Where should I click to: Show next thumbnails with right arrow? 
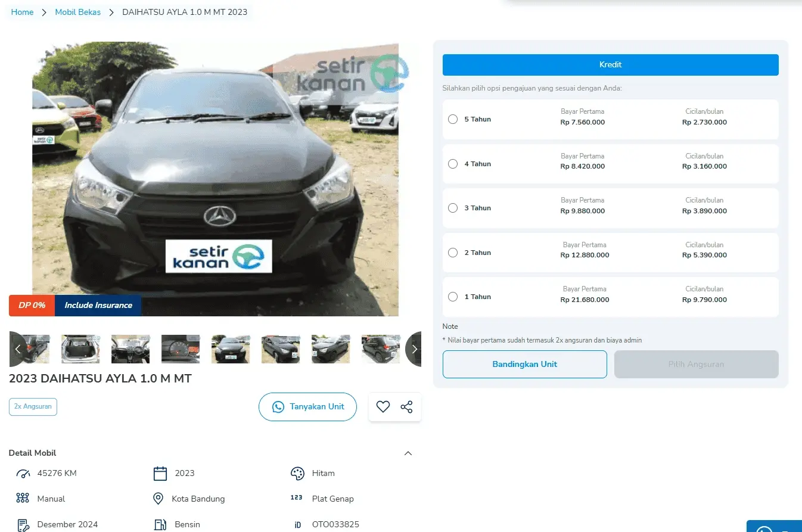[414, 349]
